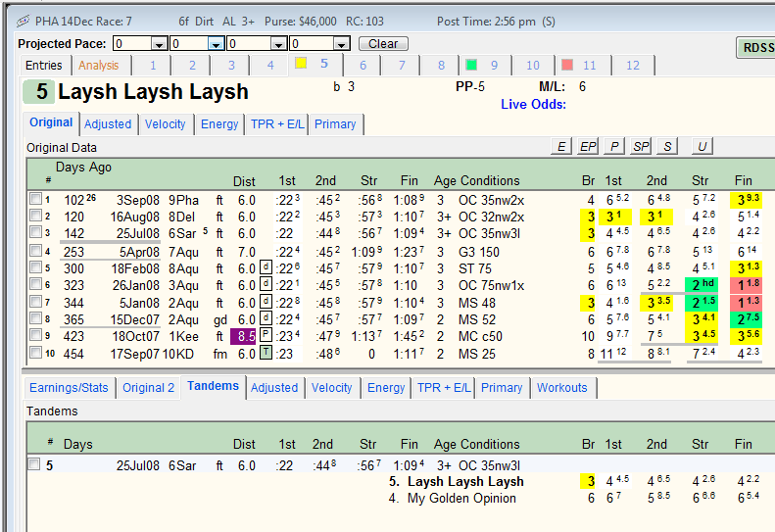Click the G3 150 conditions cell
775x532 pixels.
click(478, 252)
